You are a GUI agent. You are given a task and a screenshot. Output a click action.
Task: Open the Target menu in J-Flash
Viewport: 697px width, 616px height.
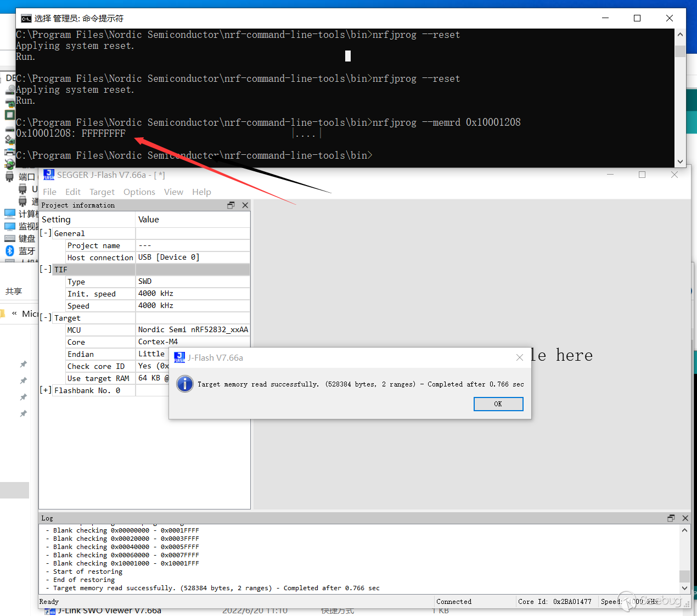tap(102, 192)
